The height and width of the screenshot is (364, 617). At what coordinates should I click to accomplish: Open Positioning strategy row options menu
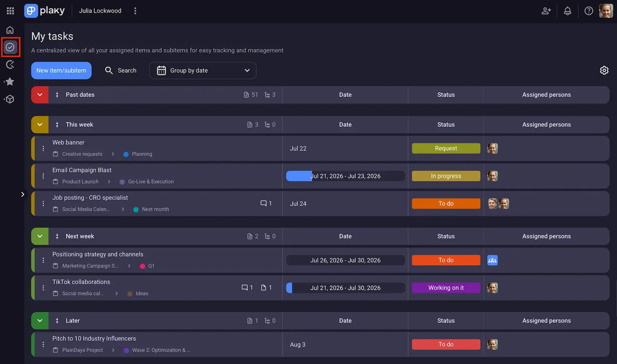(x=43, y=260)
